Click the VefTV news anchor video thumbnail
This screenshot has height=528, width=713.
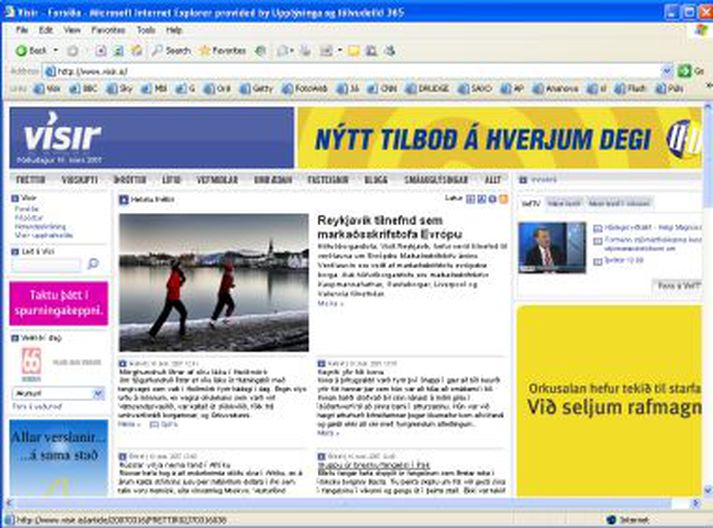click(x=552, y=248)
